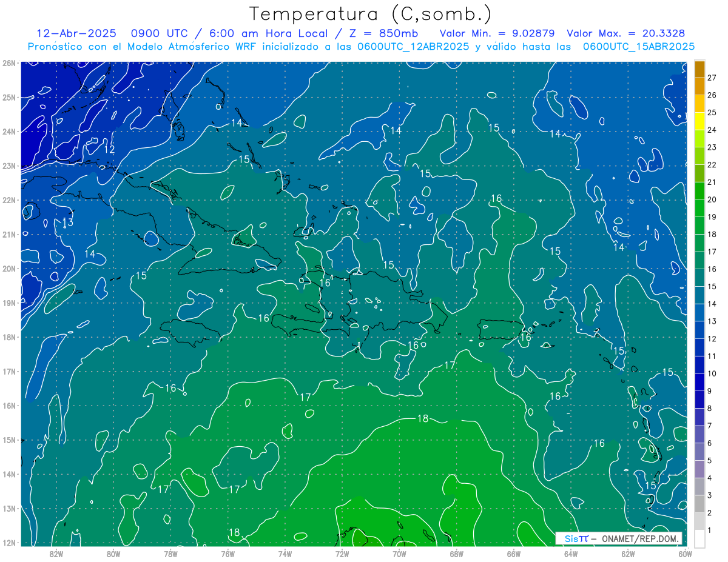Click the valid-until time '0600UTC_15ABR2025'
Viewport: 728px width, 562px height.
(639, 46)
